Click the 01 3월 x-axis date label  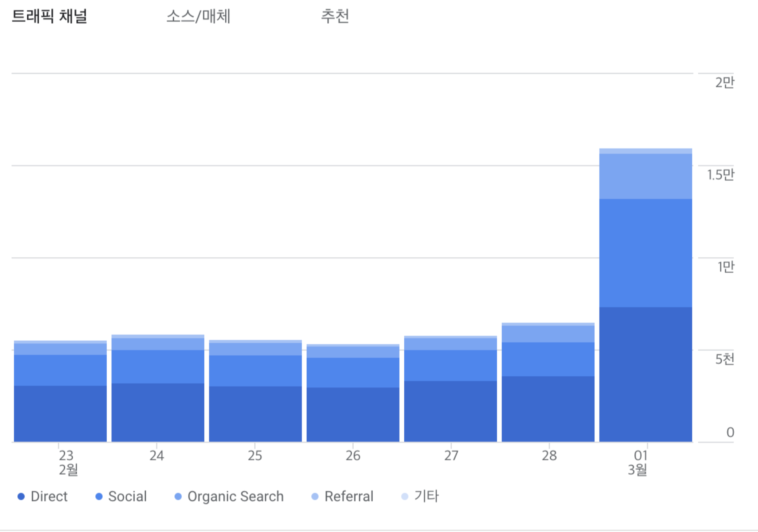637,462
